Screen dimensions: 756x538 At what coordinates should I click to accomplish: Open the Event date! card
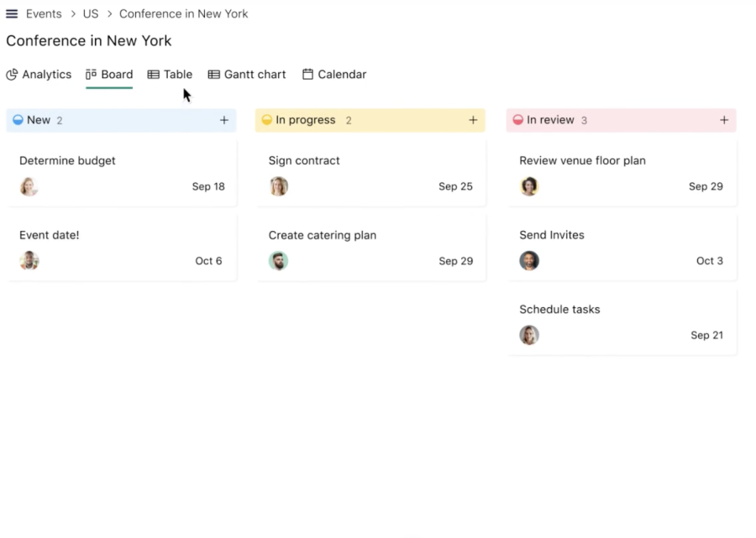(122, 248)
